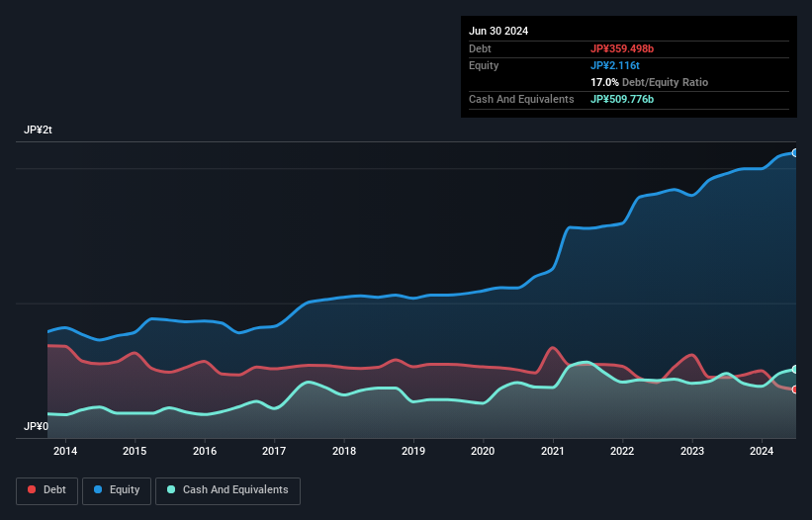
Task: Click the JP¥359.498b debt value
Action: [x=622, y=48]
